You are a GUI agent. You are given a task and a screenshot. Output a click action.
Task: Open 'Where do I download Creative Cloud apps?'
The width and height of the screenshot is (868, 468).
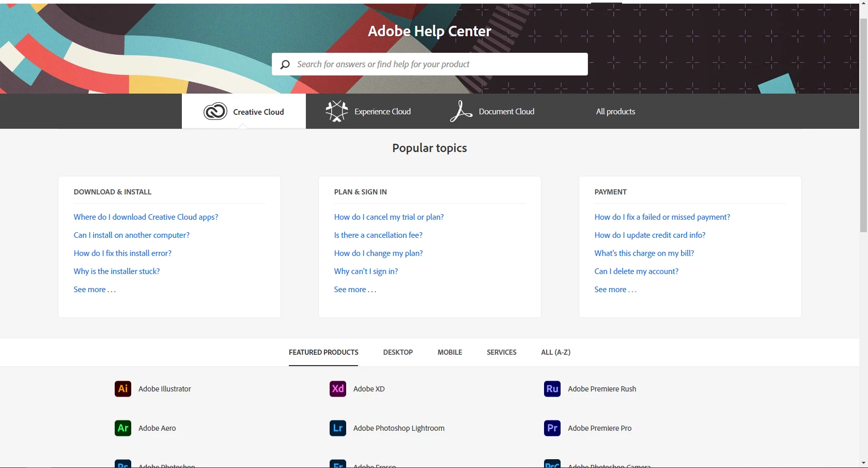[146, 217]
